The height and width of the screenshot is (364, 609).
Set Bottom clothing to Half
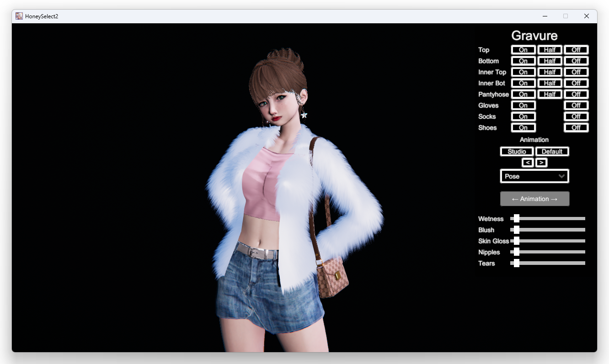click(x=550, y=61)
